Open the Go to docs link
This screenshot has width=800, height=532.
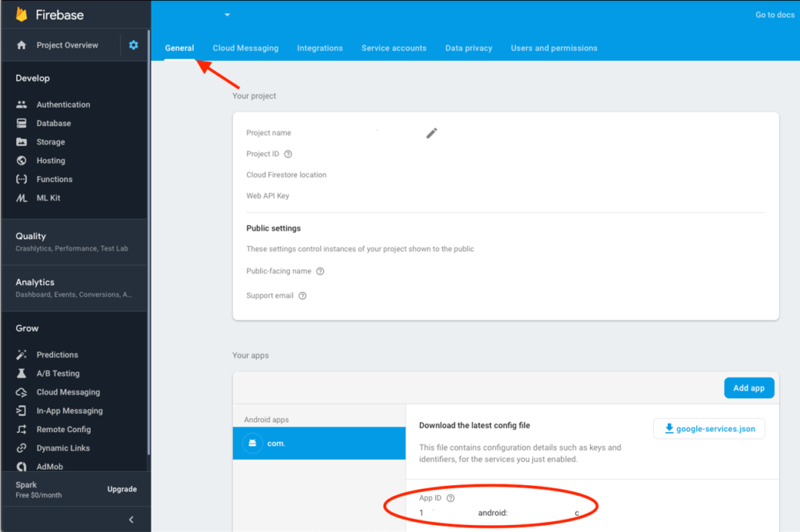click(x=774, y=14)
